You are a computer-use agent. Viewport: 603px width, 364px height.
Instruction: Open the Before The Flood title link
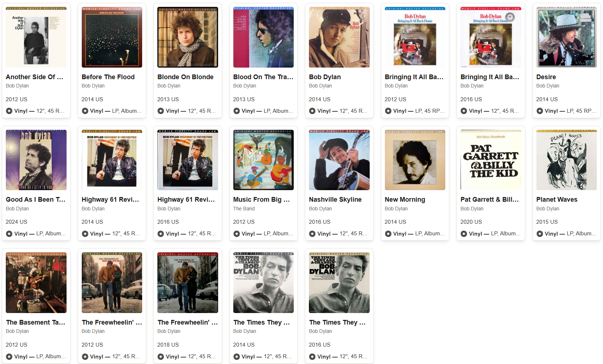108,77
